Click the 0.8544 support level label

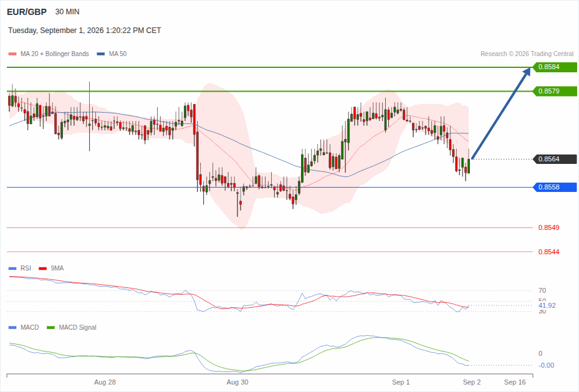pos(548,252)
